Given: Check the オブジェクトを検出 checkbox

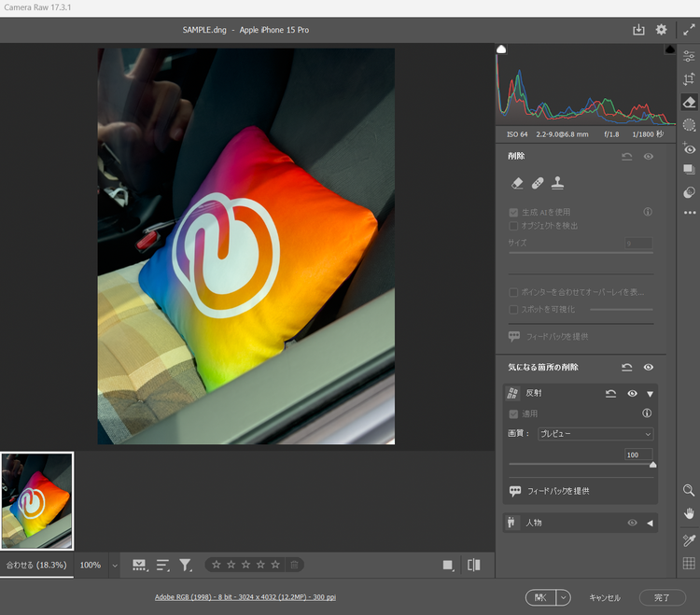Looking at the screenshot, I should (x=513, y=226).
